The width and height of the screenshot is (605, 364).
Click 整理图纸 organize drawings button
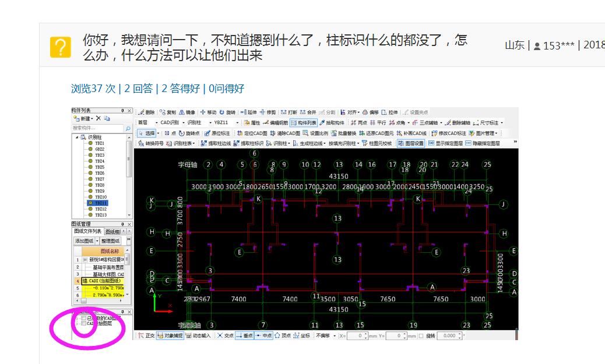point(110,241)
